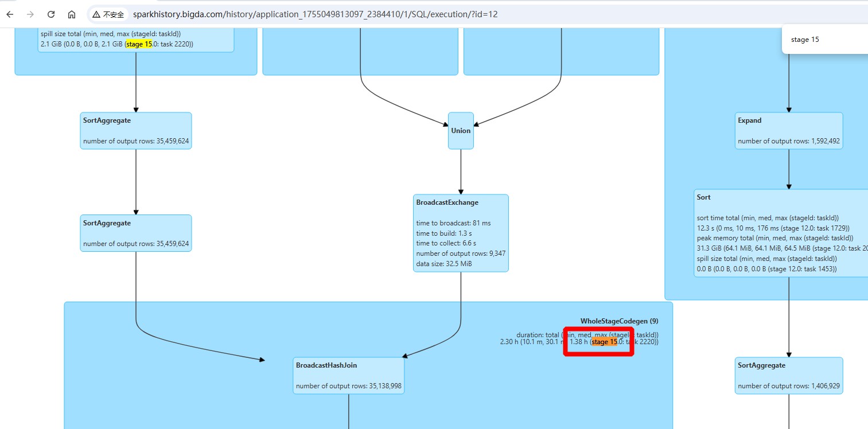Click yellow highlighted 'stage 15' in spill size
This screenshot has width=868, height=429.
[x=139, y=44]
